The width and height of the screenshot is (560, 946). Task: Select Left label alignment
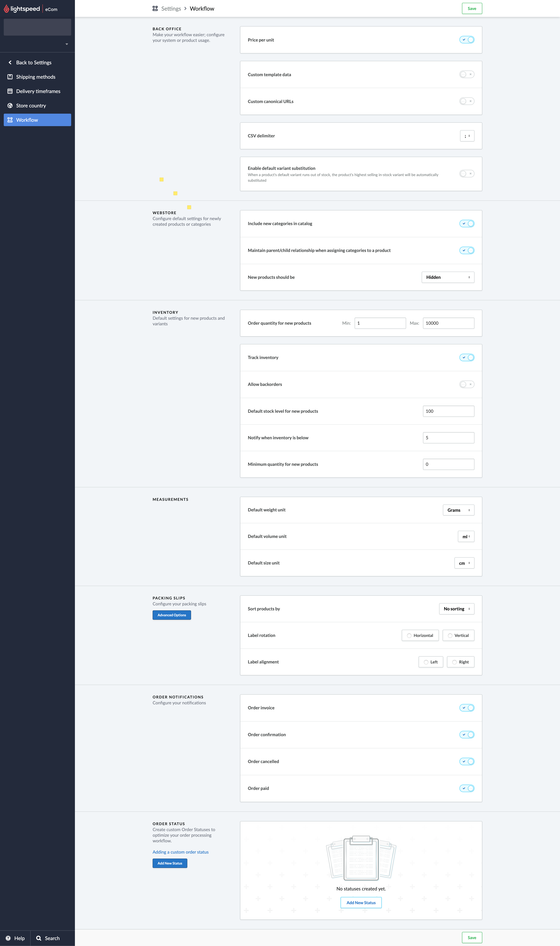click(431, 662)
